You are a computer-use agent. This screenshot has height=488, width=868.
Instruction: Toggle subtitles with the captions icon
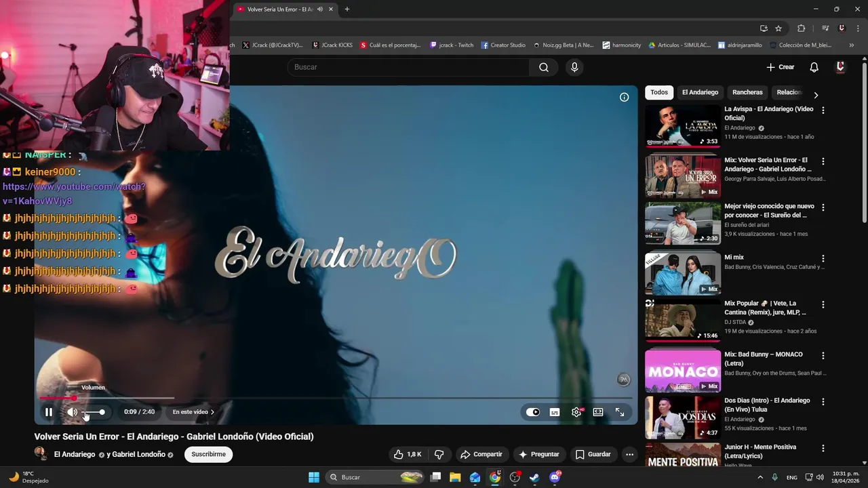pyautogui.click(x=555, y=412)
